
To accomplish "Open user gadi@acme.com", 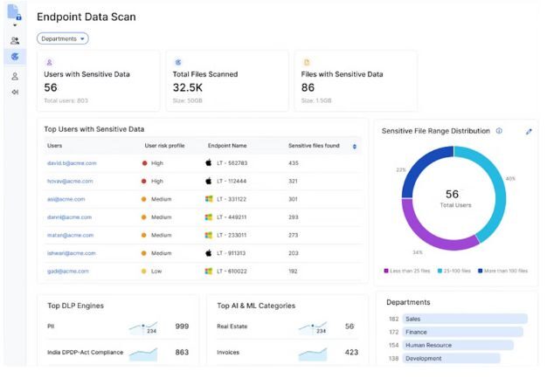I will click(x=68, y=272).
